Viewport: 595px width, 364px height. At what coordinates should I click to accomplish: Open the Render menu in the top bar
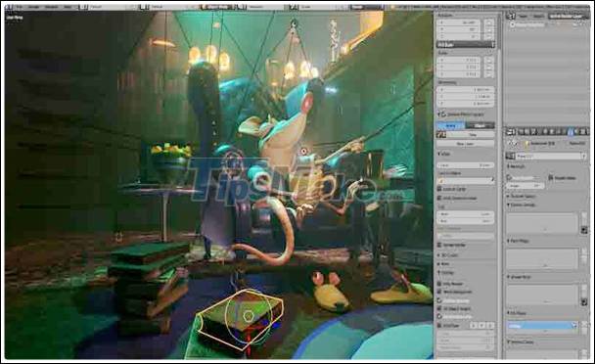tap(34, 7)
